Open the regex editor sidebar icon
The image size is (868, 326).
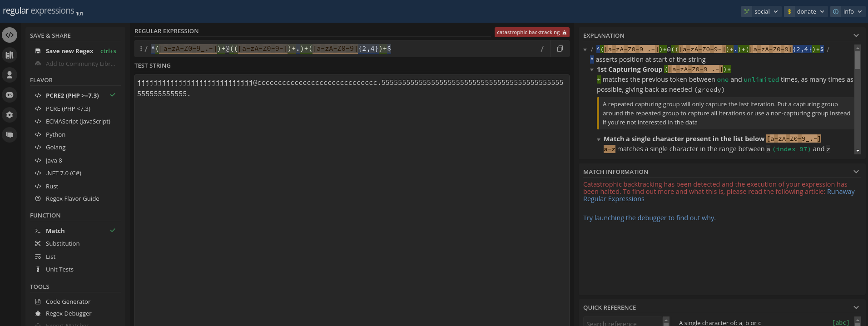click(x=10, y=35)
